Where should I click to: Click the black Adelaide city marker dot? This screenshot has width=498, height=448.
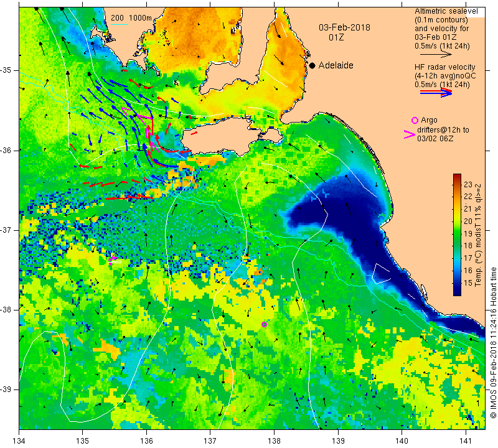(312, 65)
